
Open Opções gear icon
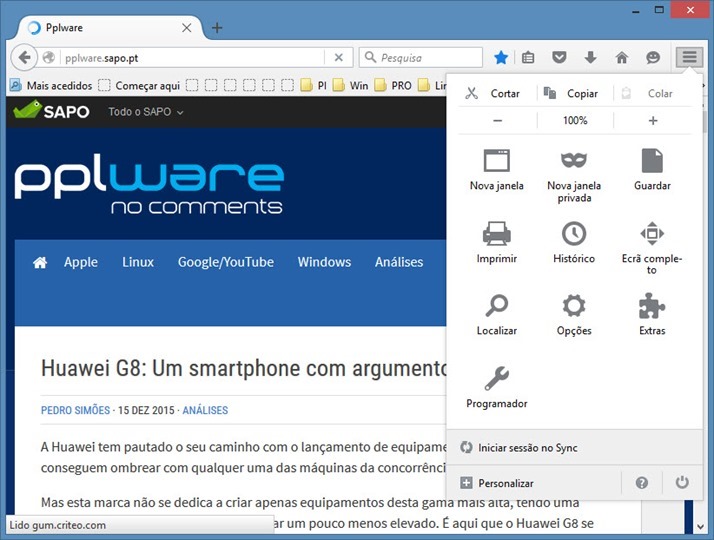574,306
